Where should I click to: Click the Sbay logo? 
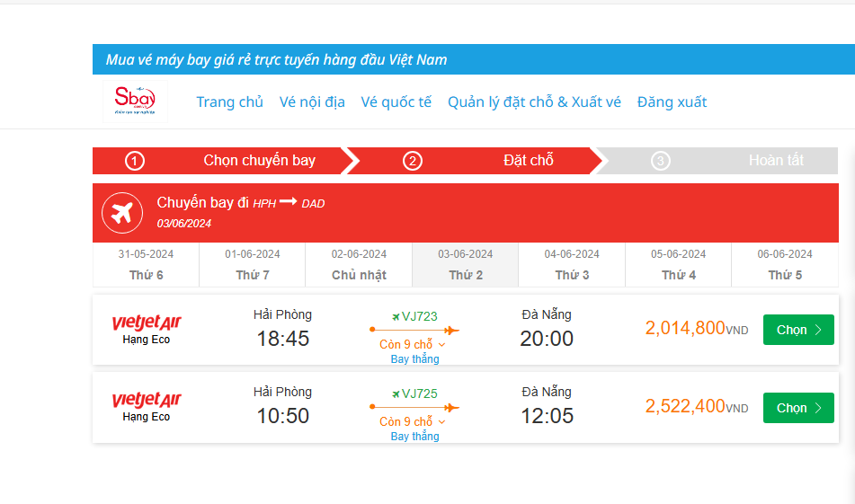tap(135, 102)
